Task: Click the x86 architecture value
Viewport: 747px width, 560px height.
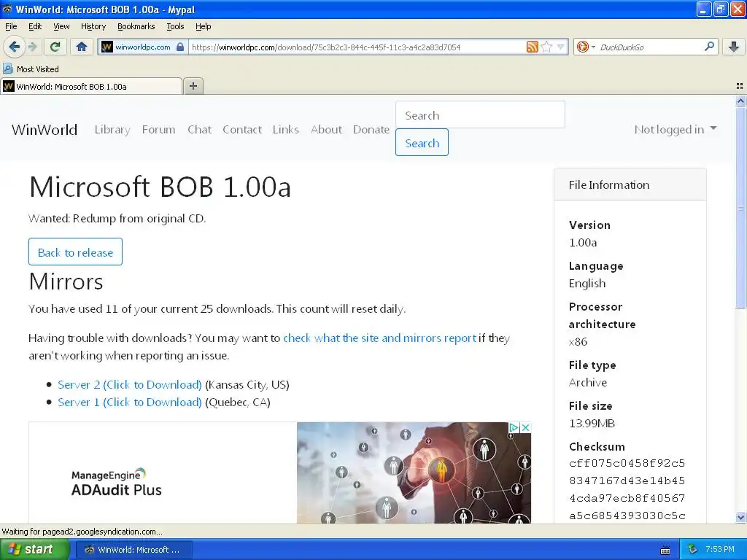Action: tap(578, 342)
